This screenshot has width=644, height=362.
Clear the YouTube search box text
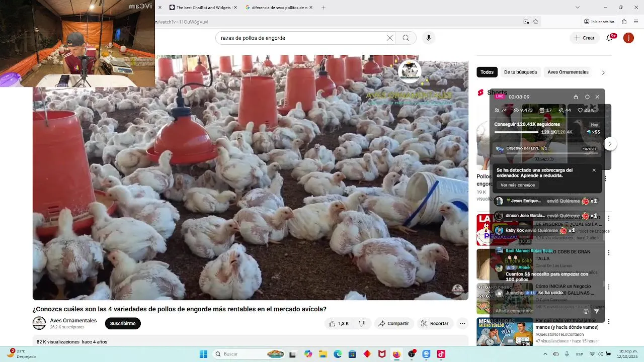pyautogui.click(x=389, y=38)
